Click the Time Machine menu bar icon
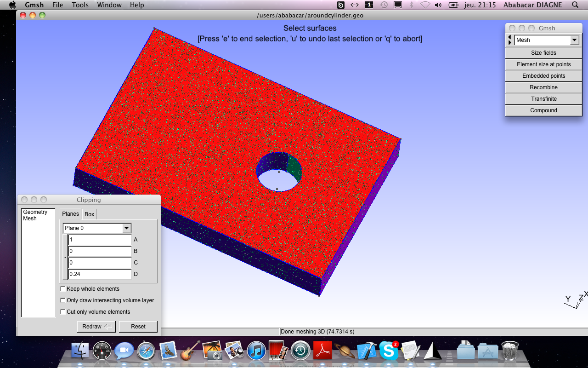 point(384,5)
